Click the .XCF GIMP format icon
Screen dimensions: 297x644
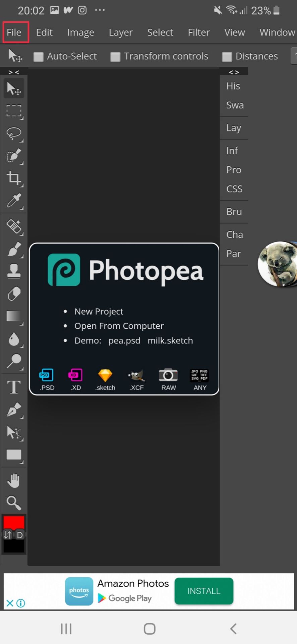[136, 379]
